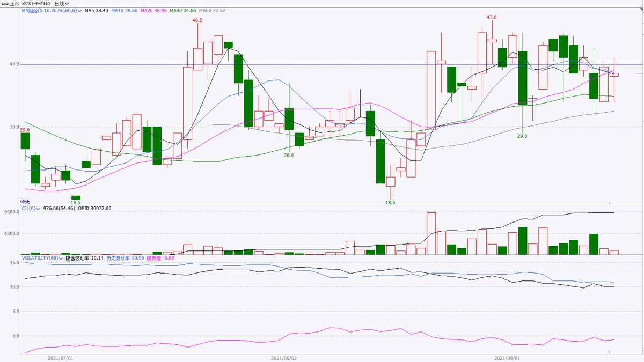The width and height of the screenshot is (644, 362).
Task: Click the 976.00(54:46) volume value
Action: [x=60, y=208]
